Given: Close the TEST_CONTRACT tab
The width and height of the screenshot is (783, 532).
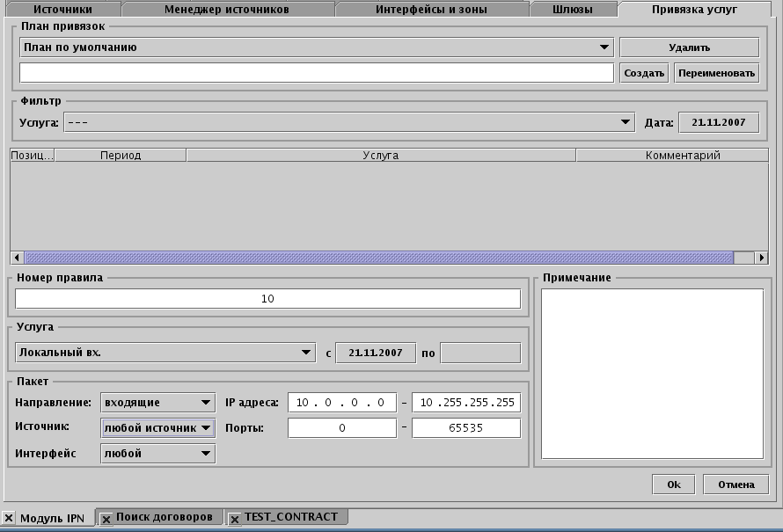Looking at the screenshot, I should coord(235,519).
